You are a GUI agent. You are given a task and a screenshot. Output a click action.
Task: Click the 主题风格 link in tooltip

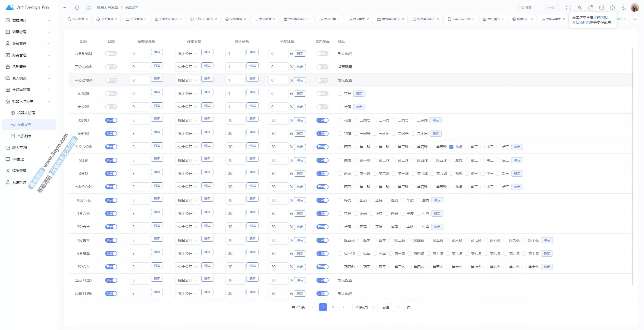(x=600, y=17)
